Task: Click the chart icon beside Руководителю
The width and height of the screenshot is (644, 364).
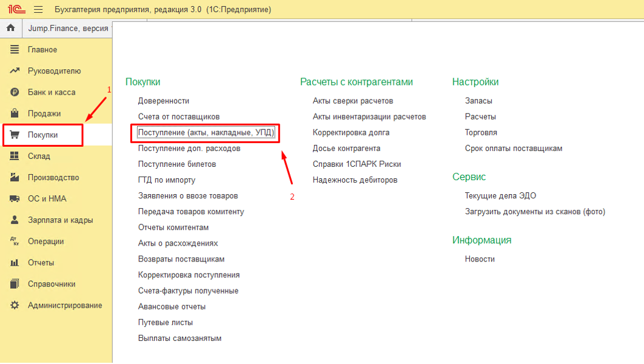Action: coord(15,71)
